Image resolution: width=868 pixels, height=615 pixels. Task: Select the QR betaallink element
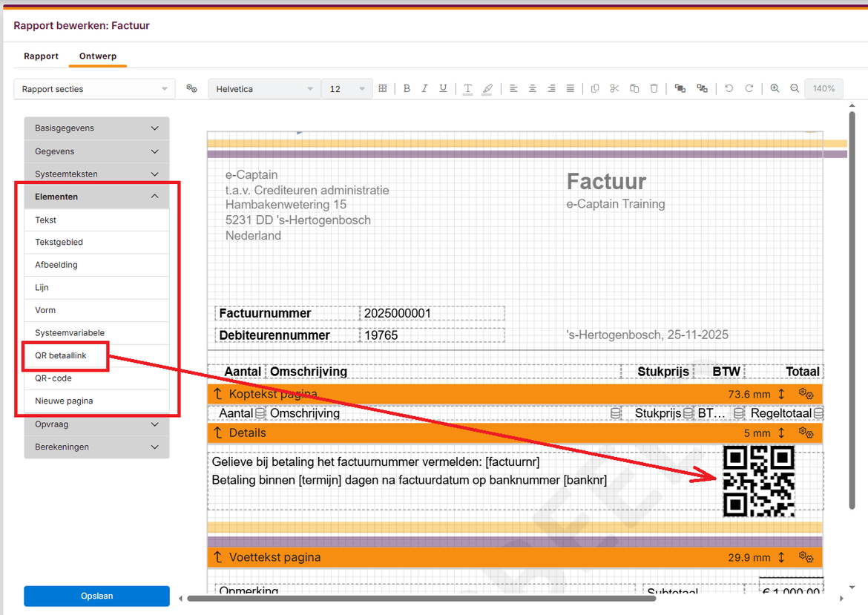click(61, 356)
